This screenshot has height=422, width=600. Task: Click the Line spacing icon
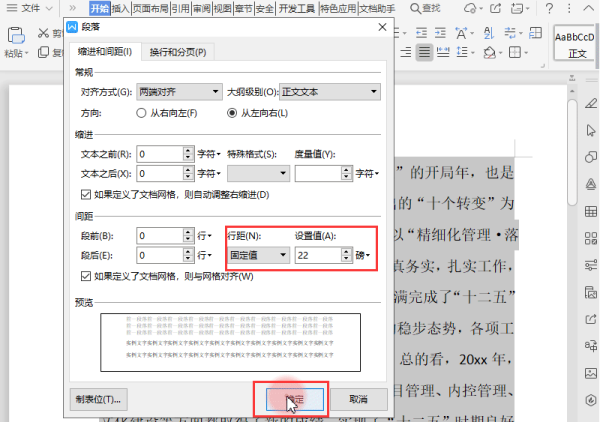pyautogui.click(x=462, y=52)
